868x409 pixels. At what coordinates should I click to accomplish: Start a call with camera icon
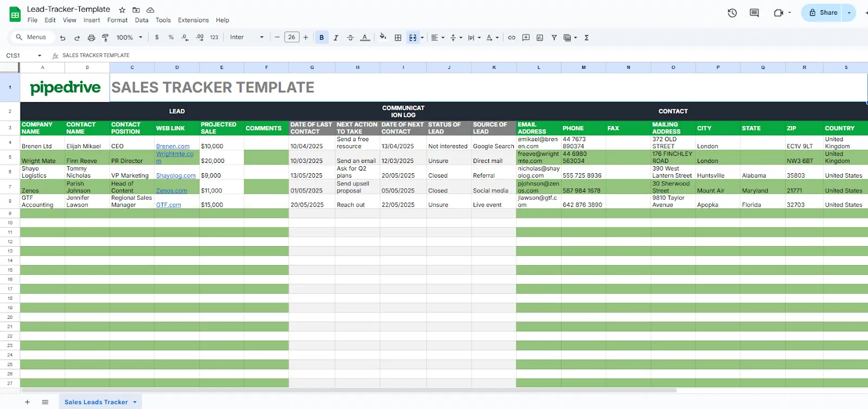click(778, 12)
